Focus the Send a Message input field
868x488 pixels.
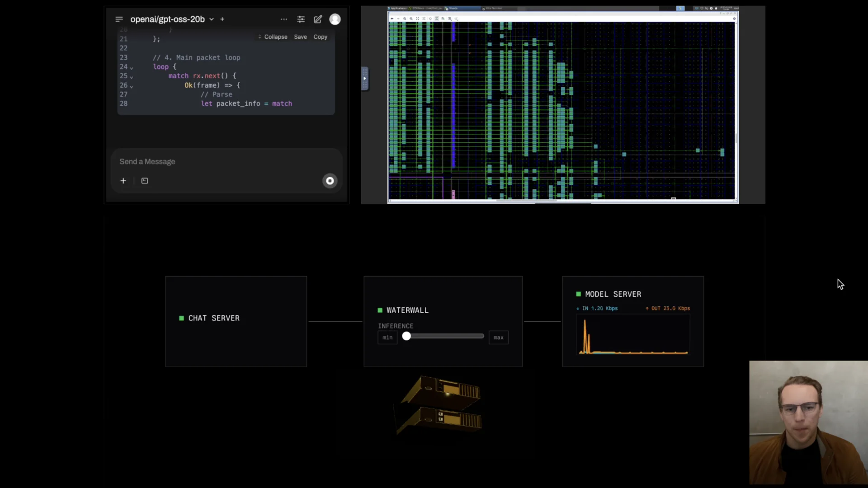(x=226, y=162)
